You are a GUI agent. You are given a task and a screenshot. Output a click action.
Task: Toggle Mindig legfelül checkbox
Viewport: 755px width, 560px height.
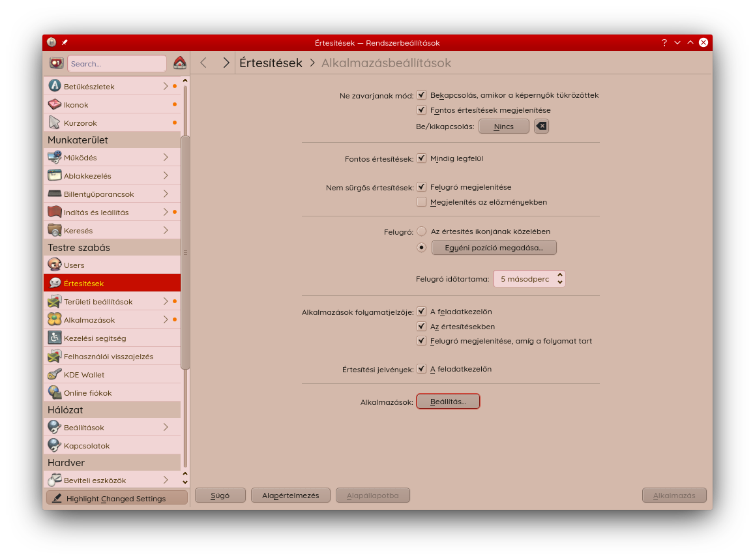point(421,158)
